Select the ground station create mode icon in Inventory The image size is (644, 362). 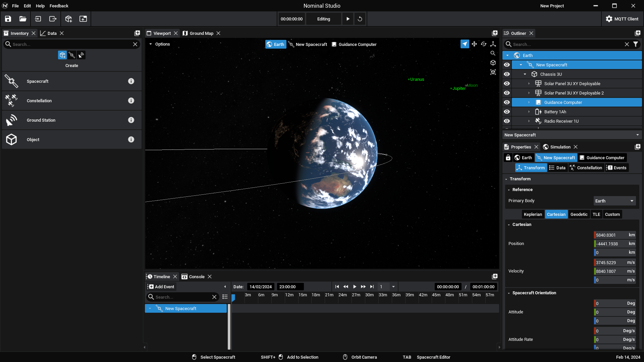tap(81, 55)
